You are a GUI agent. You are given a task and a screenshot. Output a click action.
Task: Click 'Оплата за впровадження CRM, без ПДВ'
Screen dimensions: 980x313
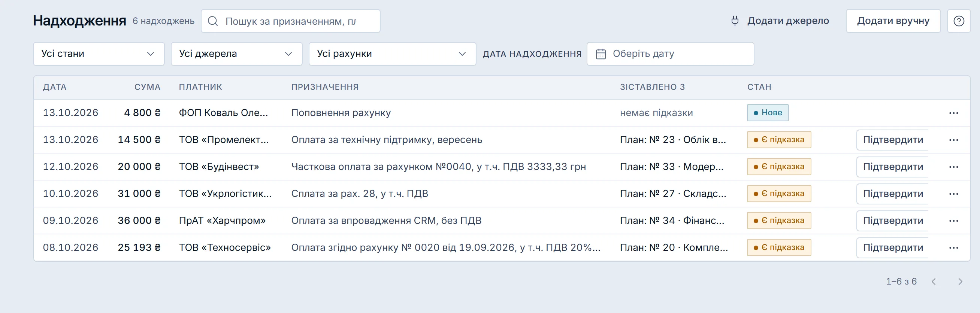[386, 221]
